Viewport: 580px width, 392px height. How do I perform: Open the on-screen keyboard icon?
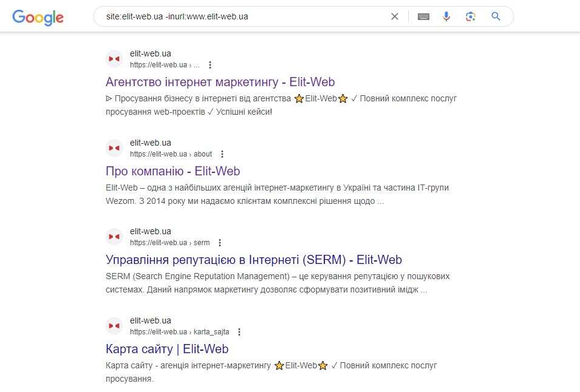coord(423,16)
